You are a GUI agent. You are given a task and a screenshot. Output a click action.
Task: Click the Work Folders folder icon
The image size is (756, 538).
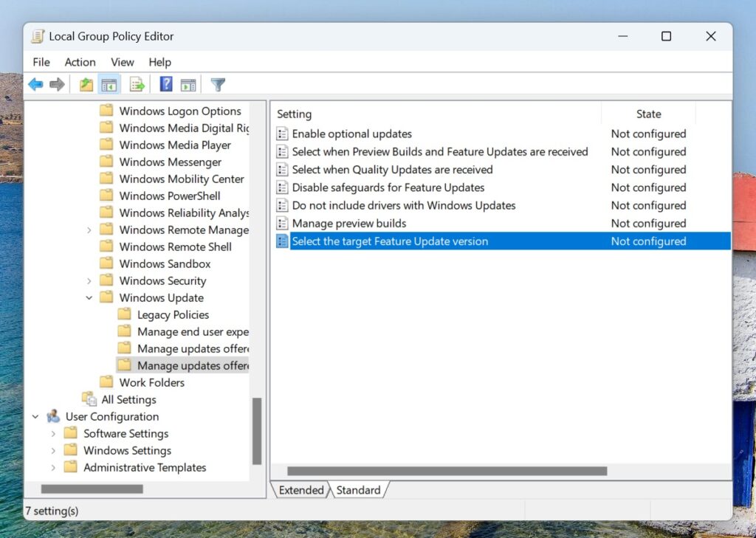point(106,382)
